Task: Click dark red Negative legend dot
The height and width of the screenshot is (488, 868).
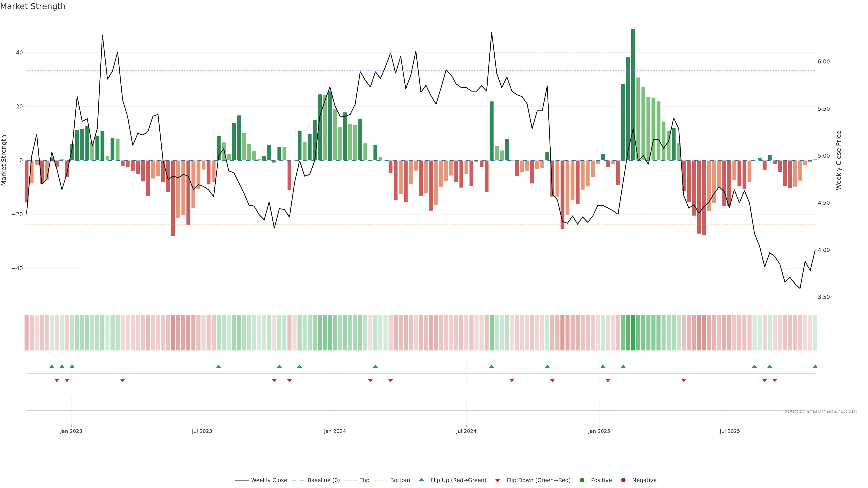Action: click(623, 480)
